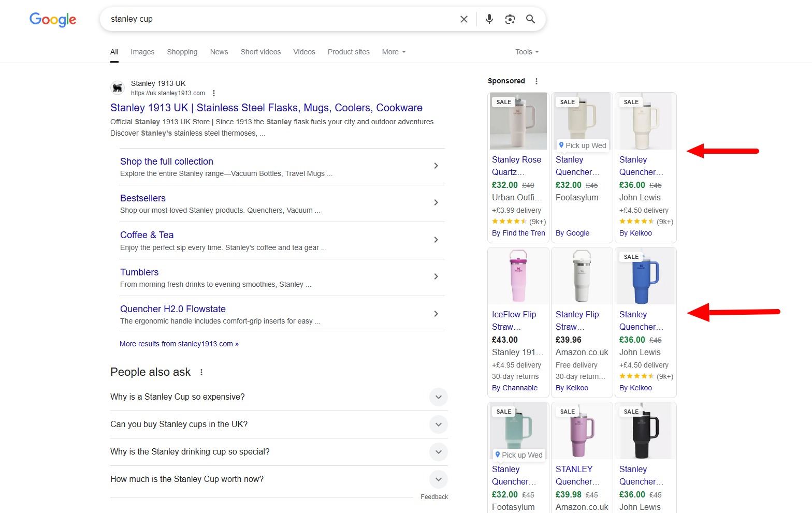Click By Google link

(572, 233)
